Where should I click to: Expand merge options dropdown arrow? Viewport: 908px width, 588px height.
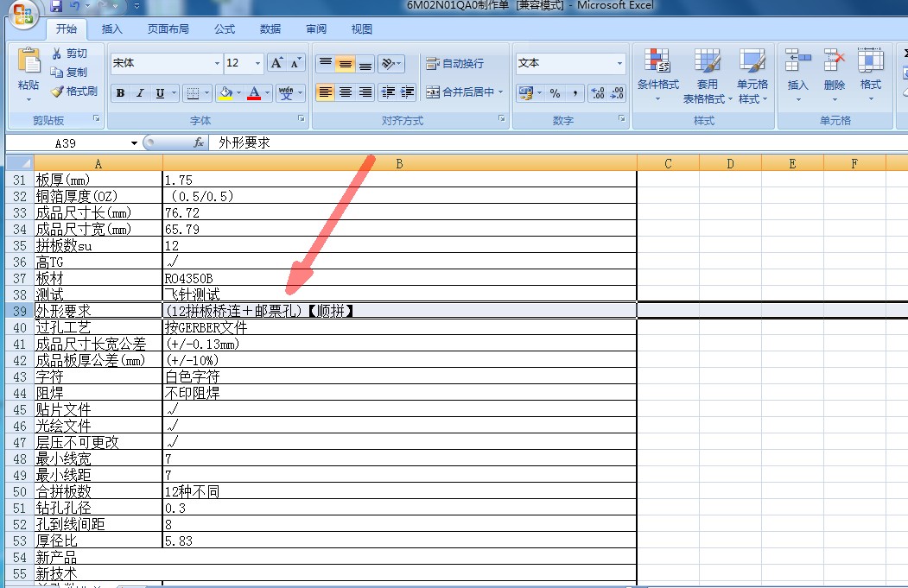tap(500, 92)
